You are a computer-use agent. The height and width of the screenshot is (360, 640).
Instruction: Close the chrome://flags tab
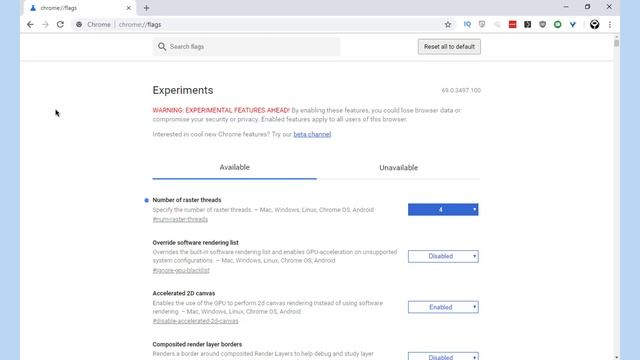point(129,8)
